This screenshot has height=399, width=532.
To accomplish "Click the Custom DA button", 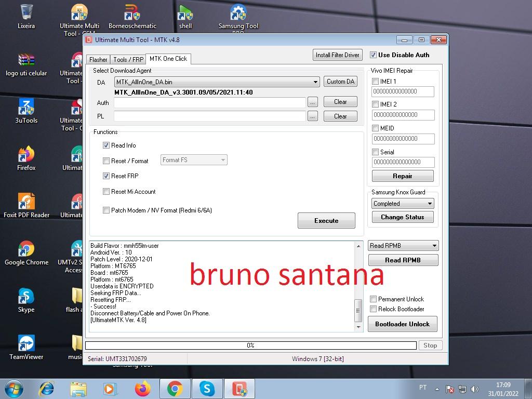I will [x=340, y=82].
